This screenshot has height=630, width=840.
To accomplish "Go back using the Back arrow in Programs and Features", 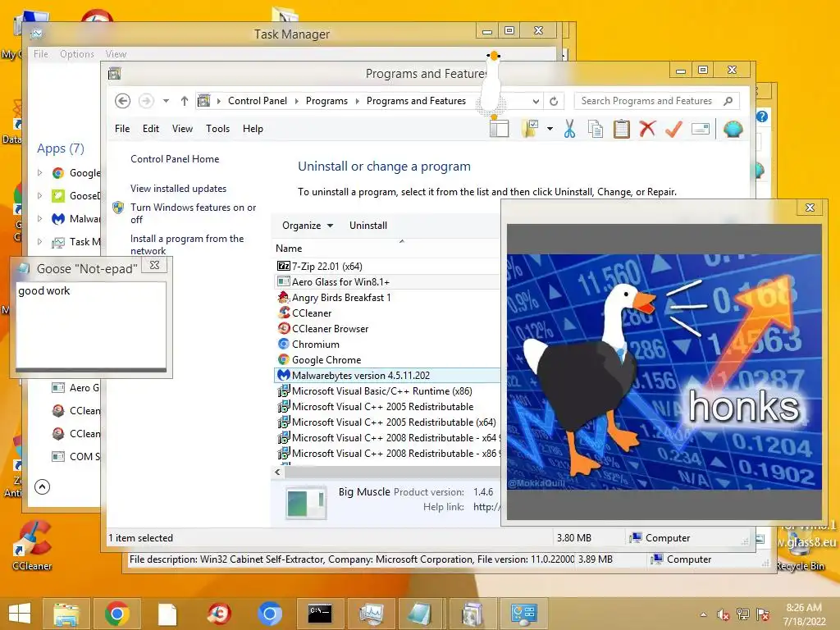I will (123, 101).
